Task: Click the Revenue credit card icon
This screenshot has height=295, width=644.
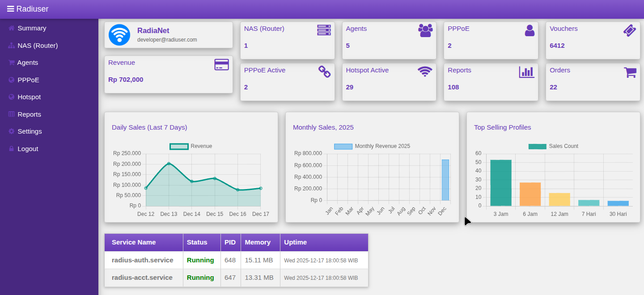Action: (222, 63)
